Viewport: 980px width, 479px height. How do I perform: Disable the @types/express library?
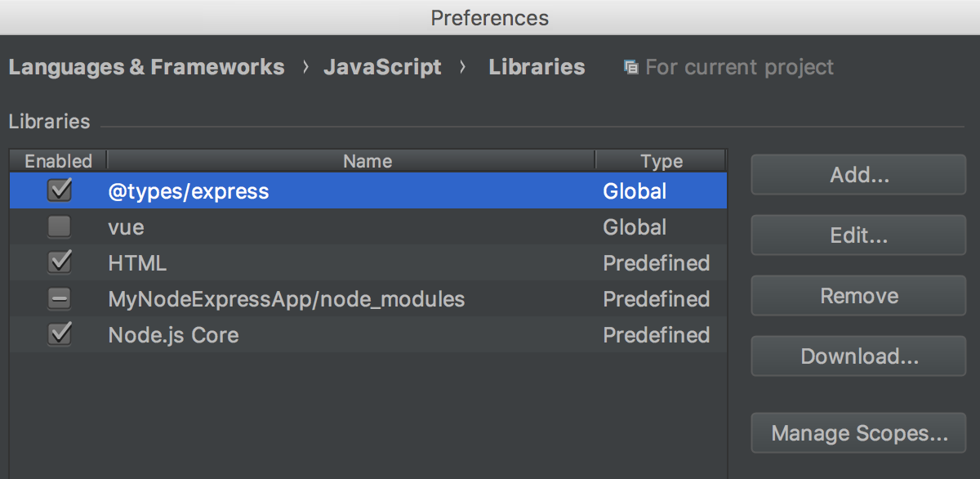[59, 190]
